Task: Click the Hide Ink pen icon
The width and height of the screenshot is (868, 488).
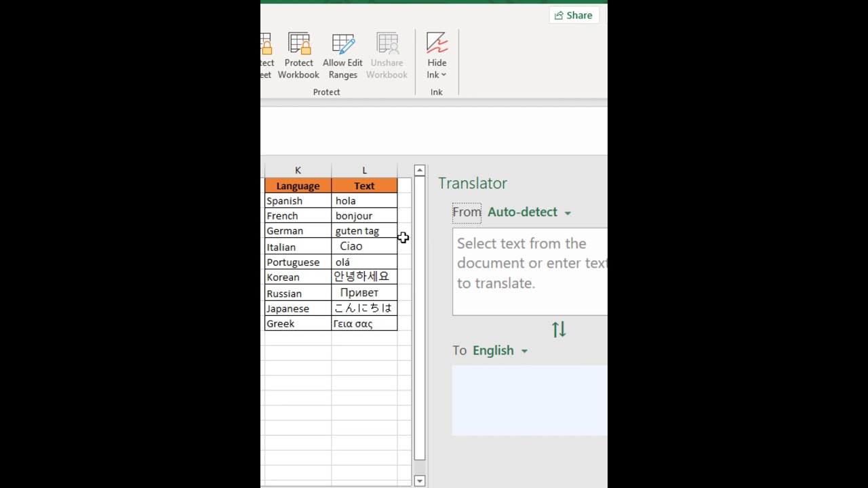Action: [437, 43]
